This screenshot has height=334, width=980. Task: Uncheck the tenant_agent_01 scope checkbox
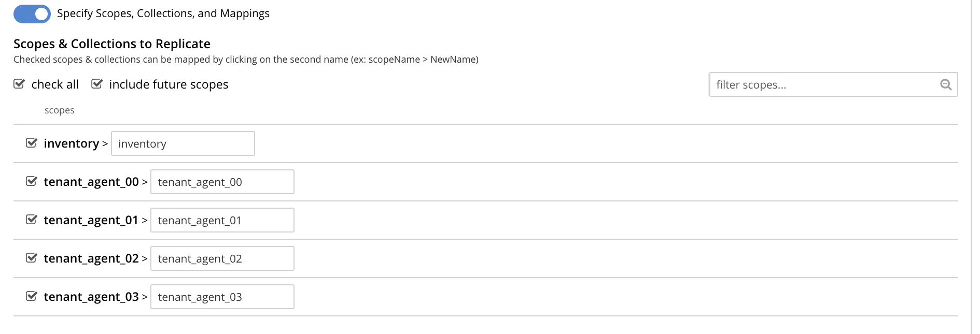tap(32, 220)
